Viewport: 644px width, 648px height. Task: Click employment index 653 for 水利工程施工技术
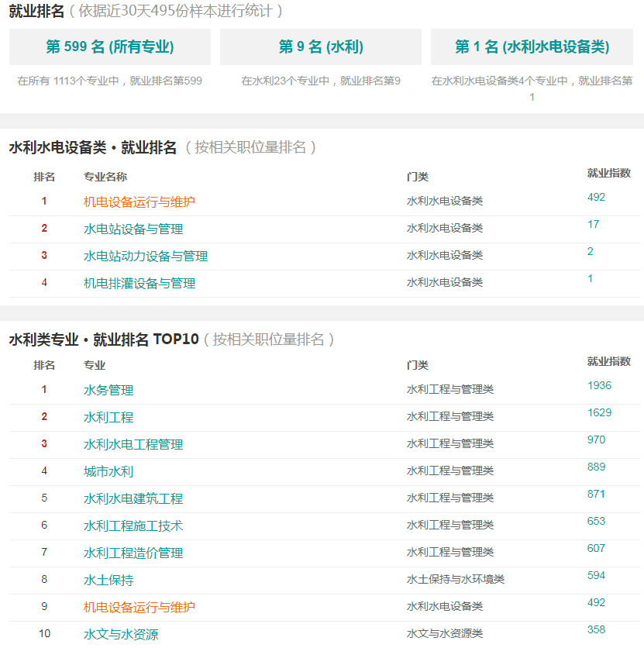tap(596, 521)
